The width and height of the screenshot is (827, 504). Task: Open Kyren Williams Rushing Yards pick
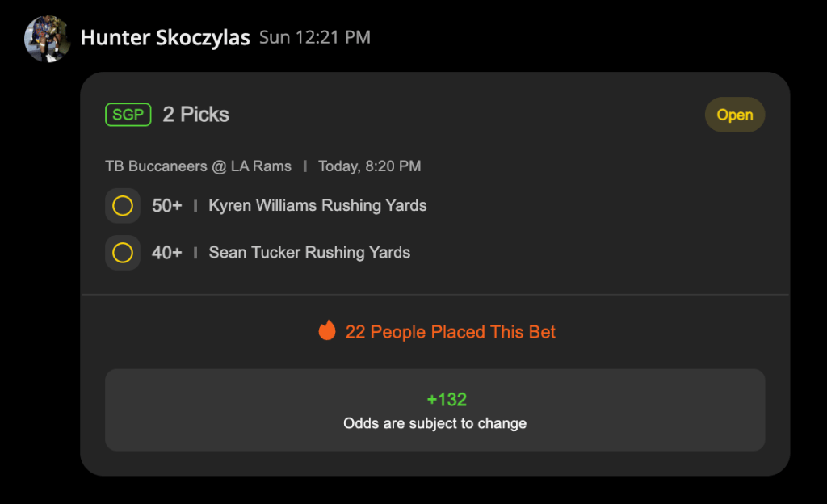click(x=317, y=206)
